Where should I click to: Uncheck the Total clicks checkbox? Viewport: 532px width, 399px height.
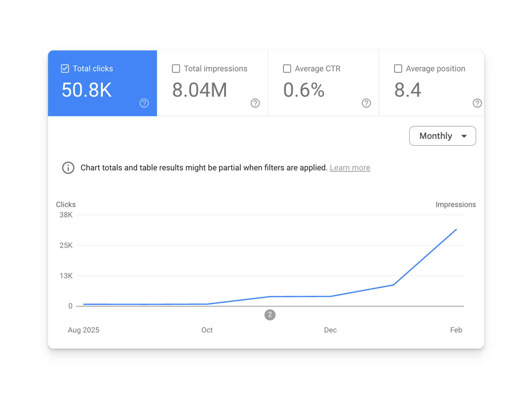pyautogui.click(x=65, y=68)
